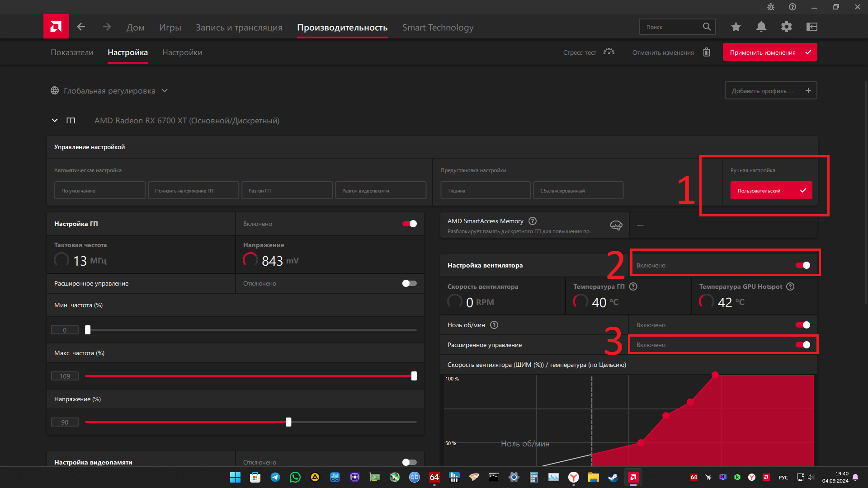Click the Steam icon in the taskbar
The height and width of the screenshot is (488, 868).
(613, 477)
